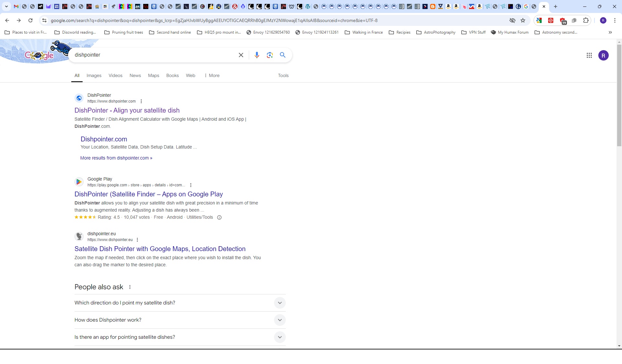The width and height of the screenshot is (622, 364).
Task: Open 'Places to visit in Fr...' bookmark folder
Action: [26, 32]
